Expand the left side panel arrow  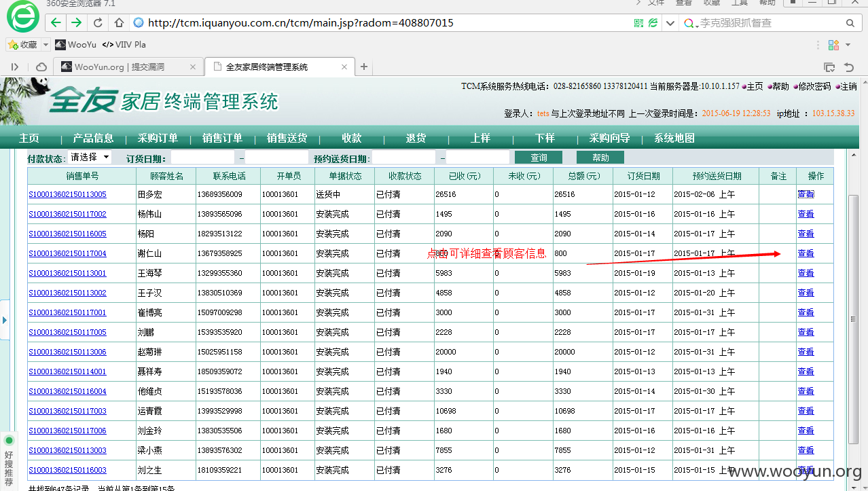(5, 319)
